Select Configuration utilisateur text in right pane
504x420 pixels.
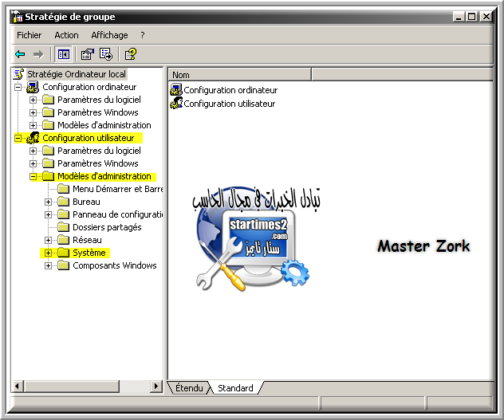click(229, 104)
